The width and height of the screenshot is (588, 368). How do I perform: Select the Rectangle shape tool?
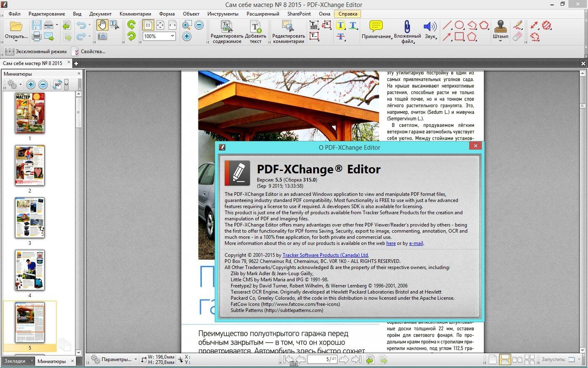(459, 36)
